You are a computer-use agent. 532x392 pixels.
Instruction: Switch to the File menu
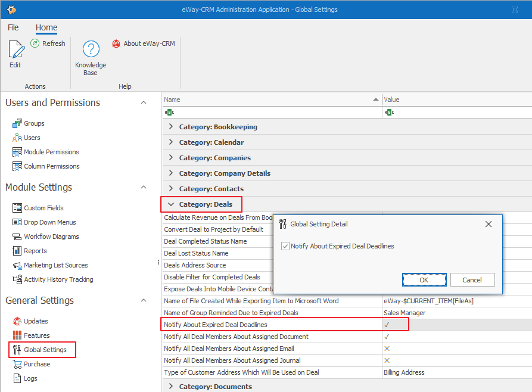[x=13, y=27]
